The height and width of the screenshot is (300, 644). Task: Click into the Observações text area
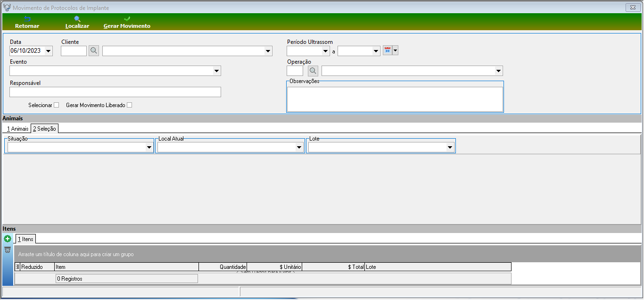point(395,99)
